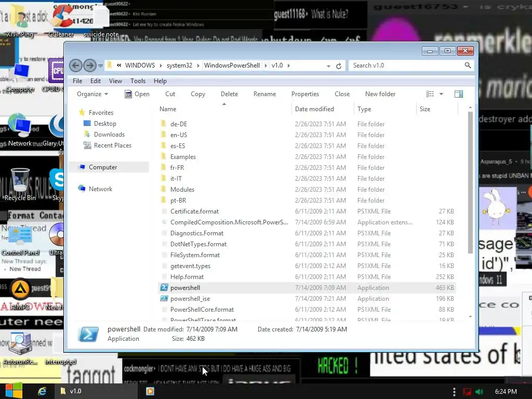Click Close in the toolbar
The height and width of the screenshot is (399, 532).
(342, 94)
